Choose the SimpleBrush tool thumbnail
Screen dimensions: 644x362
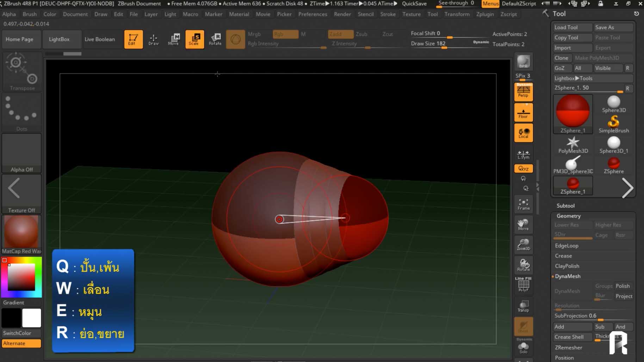click(613, 125)
